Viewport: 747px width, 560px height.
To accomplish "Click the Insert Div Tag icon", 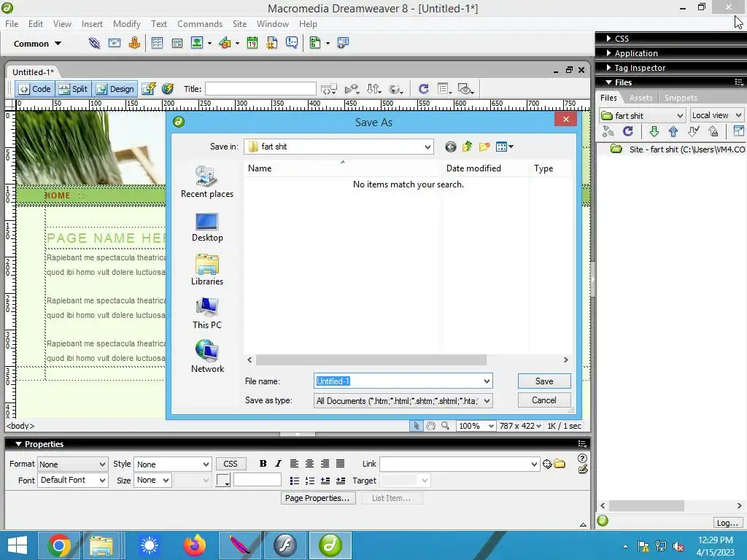I will 177,43.
